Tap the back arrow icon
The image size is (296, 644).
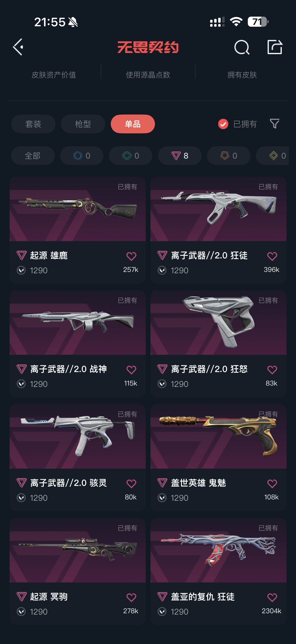coord(18,47)
